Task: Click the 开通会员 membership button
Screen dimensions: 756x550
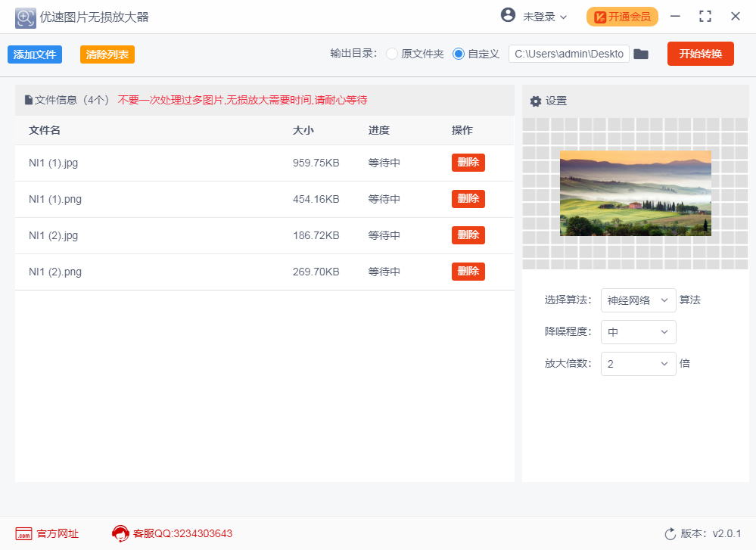Action: coord(622,17)
